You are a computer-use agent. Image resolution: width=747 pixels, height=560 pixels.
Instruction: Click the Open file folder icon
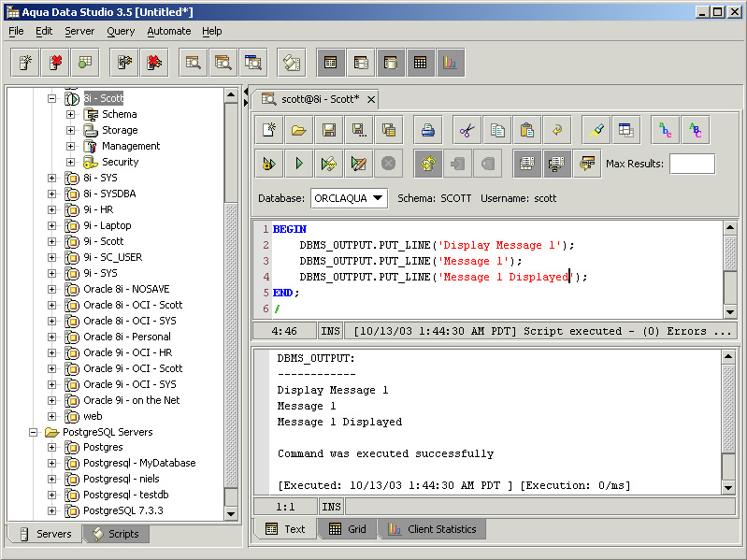(x=299, y=130)
